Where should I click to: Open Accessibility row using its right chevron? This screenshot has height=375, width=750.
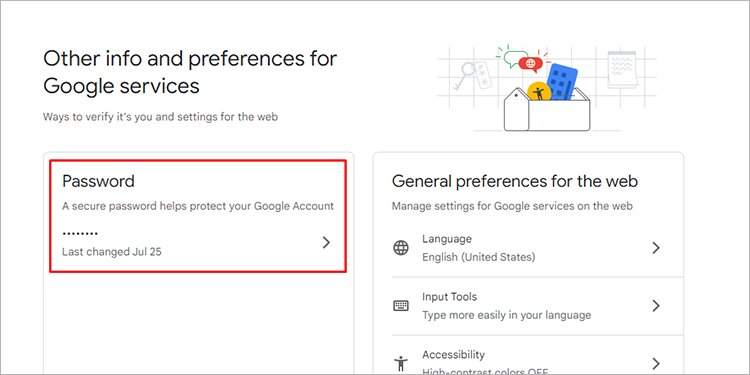click(656, 363)
